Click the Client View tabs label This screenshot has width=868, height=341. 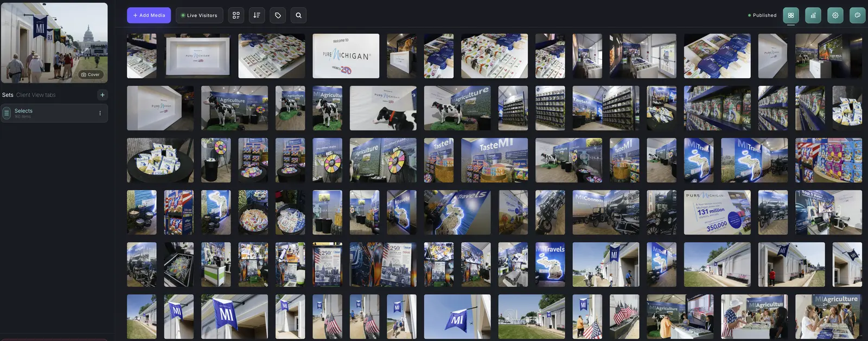[x=36, y=95]
